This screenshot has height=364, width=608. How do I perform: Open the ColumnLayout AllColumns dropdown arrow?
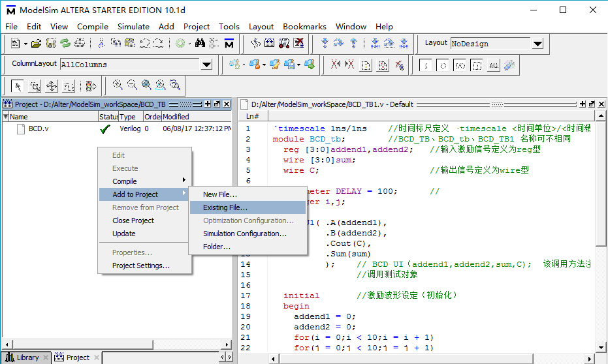(206, 65)
